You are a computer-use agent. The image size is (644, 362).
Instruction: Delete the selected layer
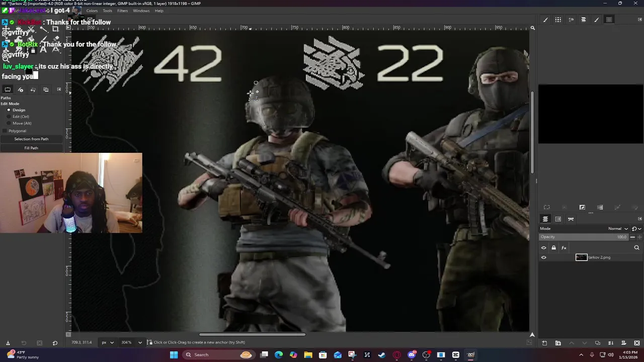click(x=636, y=343)
